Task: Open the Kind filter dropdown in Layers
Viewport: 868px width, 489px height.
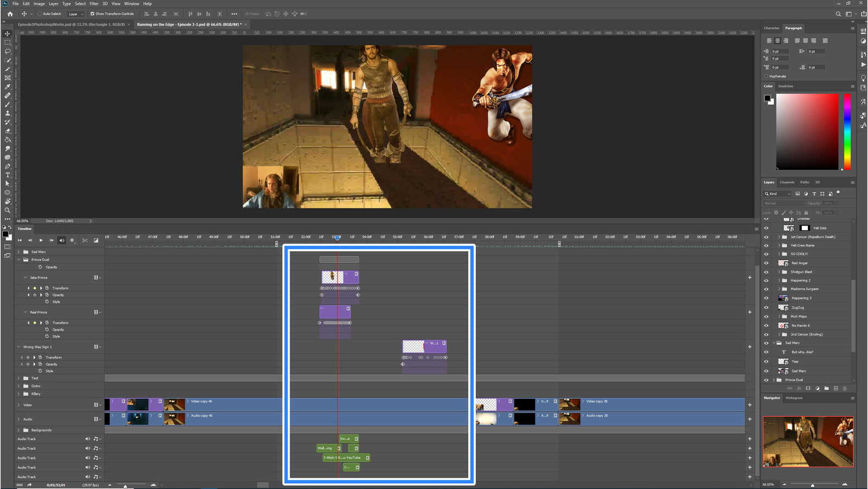Action: coord(778,194)
